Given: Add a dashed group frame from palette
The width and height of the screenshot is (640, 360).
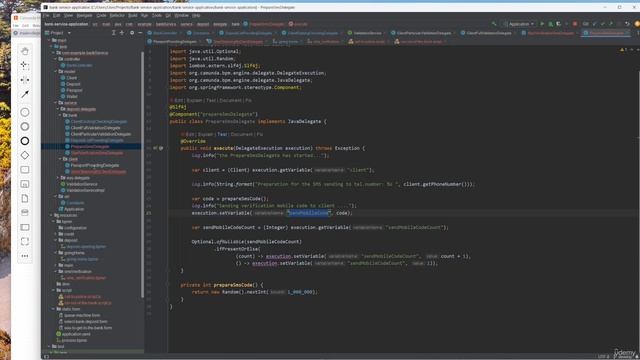Looking at the screenshot, I should (25, 241).
